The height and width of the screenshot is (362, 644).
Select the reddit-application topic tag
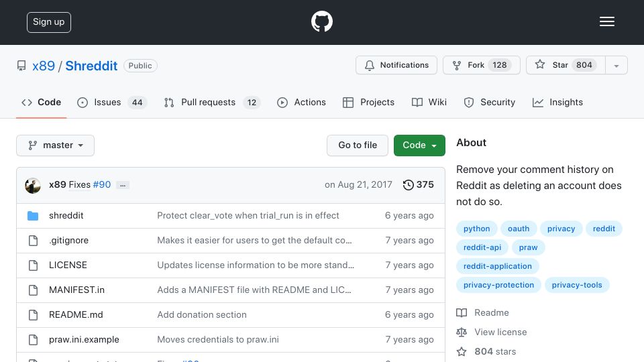(497, 266)
